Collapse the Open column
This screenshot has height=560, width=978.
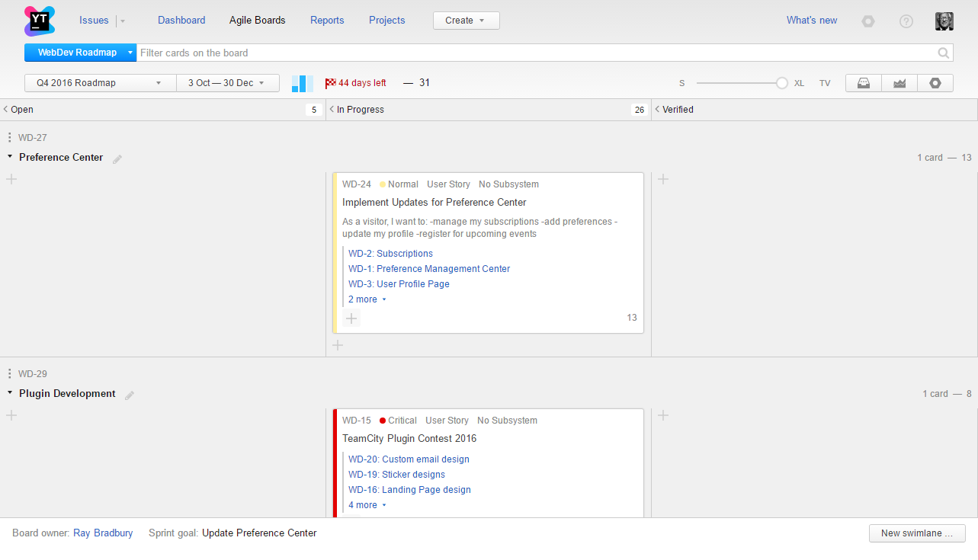pyautogui.click(x=6, y=110)
